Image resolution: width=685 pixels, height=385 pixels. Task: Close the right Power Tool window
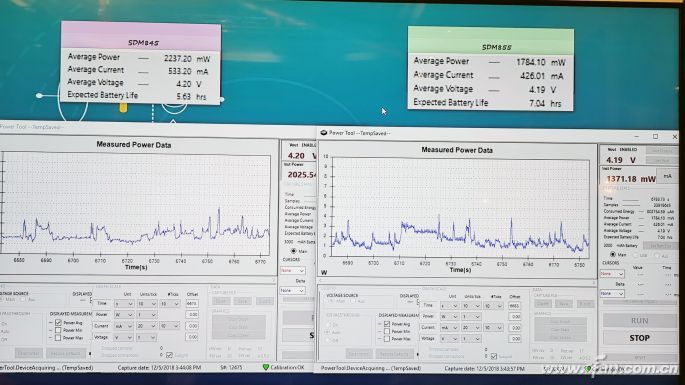(675, 137)
